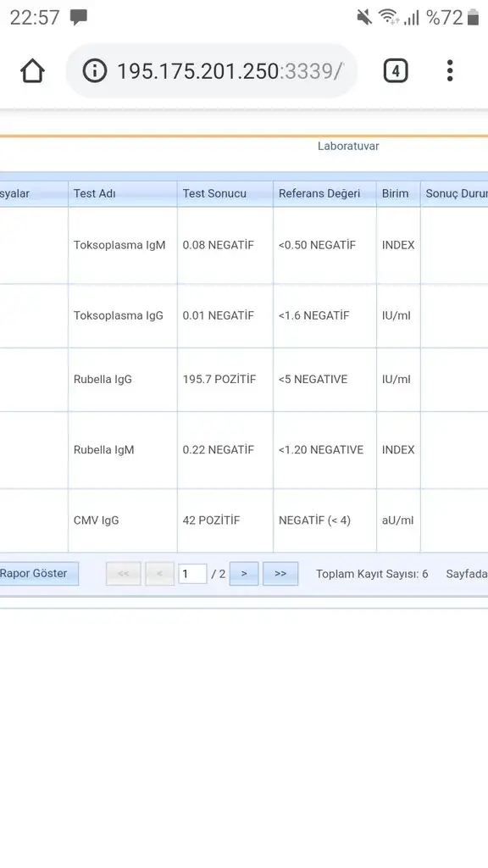This screenshot has width=488, height=868.
Task: Click reference value <1.6 NEGATİF
Action: pyautogui.click(x=313, y=315)
